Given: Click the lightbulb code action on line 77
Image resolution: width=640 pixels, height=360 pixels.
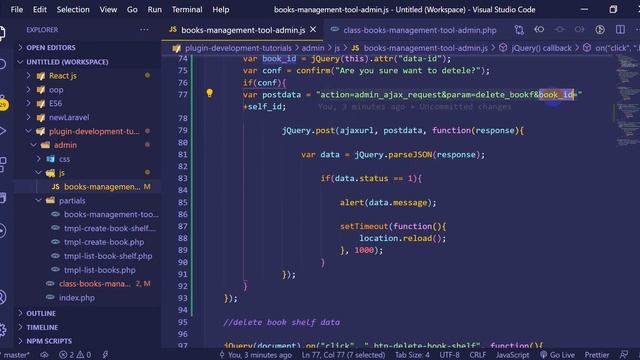Looking at the screenshot, I should [209, 93].
